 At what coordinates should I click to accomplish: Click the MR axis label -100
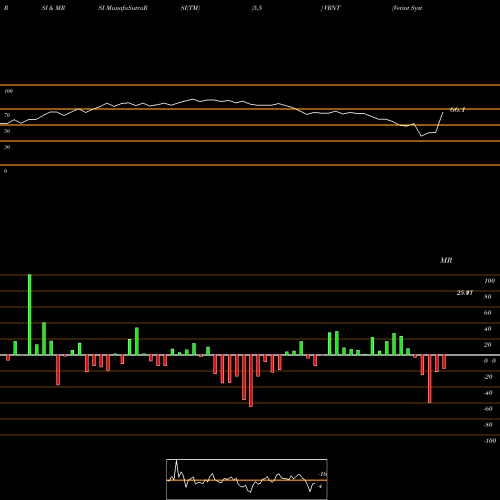[490, 441]
